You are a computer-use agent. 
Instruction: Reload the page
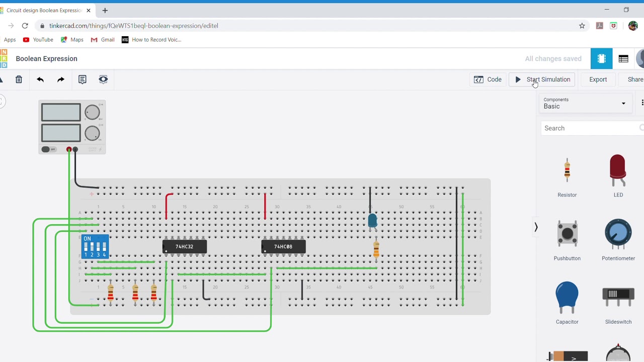[25, 26]
